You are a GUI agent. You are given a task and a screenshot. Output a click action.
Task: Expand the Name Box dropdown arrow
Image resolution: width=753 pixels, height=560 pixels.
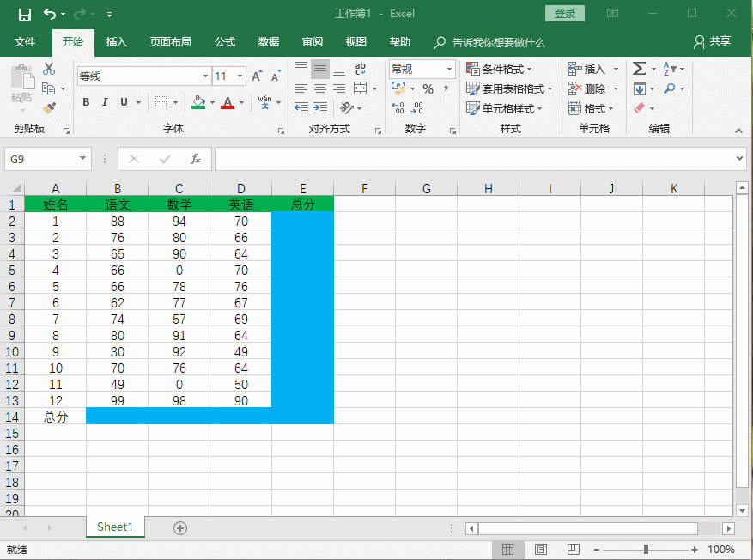(x=83, y=159)
